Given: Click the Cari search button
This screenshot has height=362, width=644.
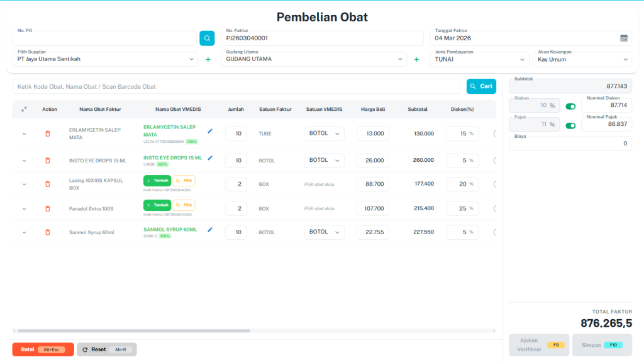Looking at the screenshot, I should (481, 86).
